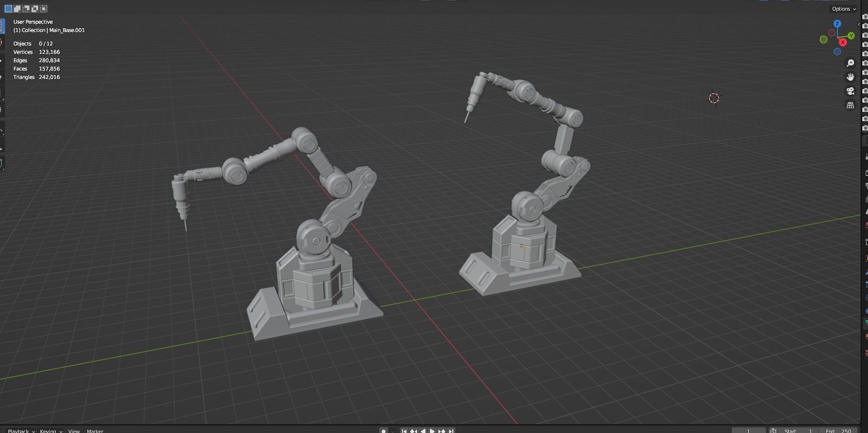Open the Keying dropdown
This screenshot has height=433, width=868.
point(51,431)
